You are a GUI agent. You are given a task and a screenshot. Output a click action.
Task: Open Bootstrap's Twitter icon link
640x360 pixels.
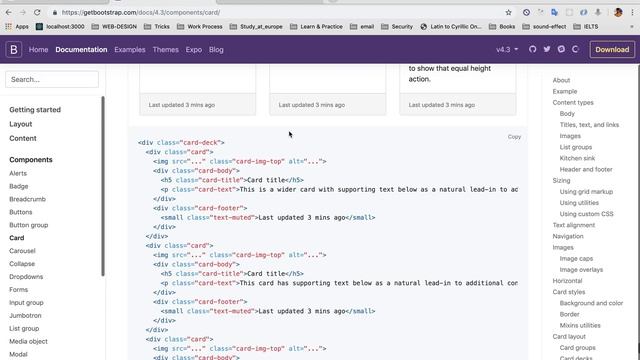[x=547, y=49]
